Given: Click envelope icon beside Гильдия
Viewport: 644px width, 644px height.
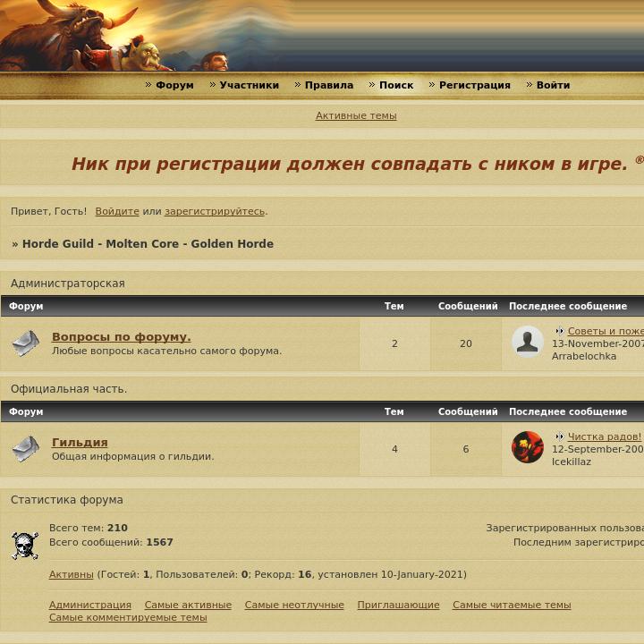Looking at the screenshot, I should point(25,449).
